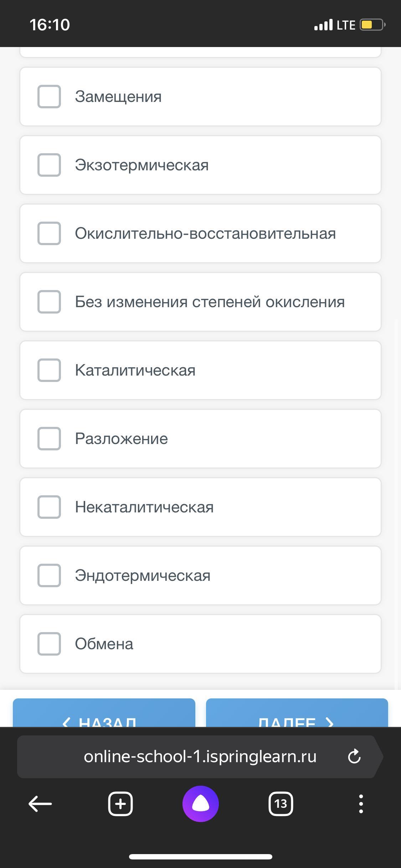Check the Экзотермическая checkbox
Screen dimensions: 401x868
coord(49,165)
